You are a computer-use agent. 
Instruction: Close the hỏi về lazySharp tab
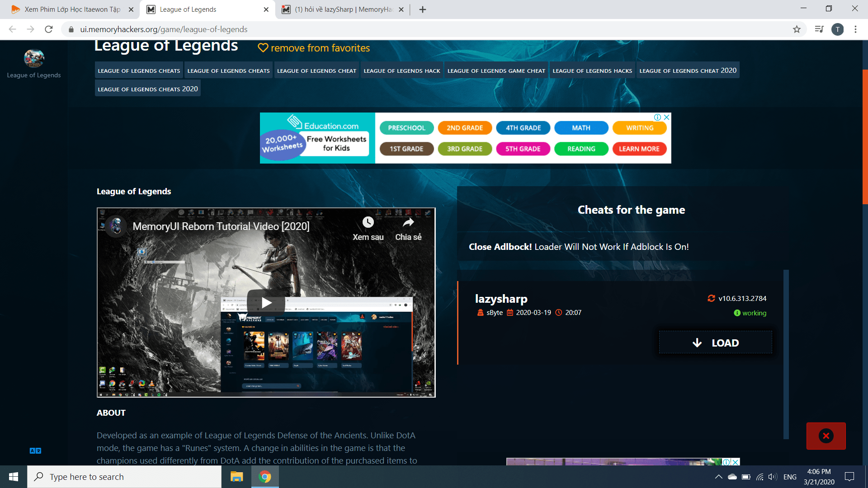click(x=401, y=9)
